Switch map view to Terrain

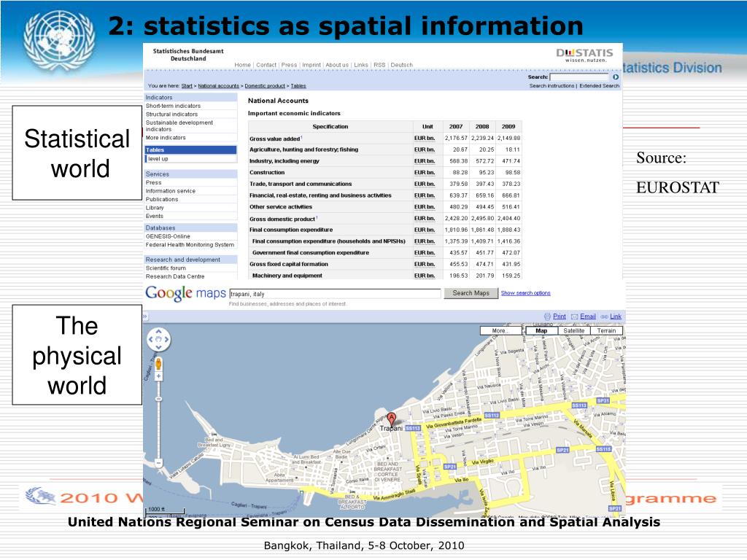click(606, 330)
